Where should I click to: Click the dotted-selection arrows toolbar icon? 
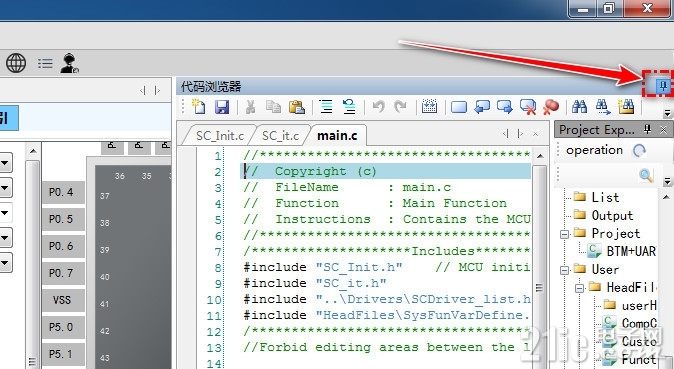pos(429,107)
